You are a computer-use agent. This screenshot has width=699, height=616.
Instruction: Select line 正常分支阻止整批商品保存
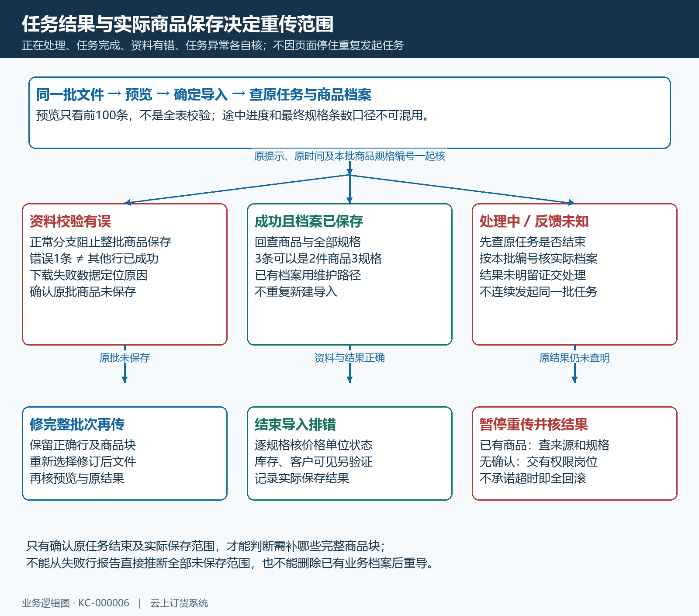100,242
